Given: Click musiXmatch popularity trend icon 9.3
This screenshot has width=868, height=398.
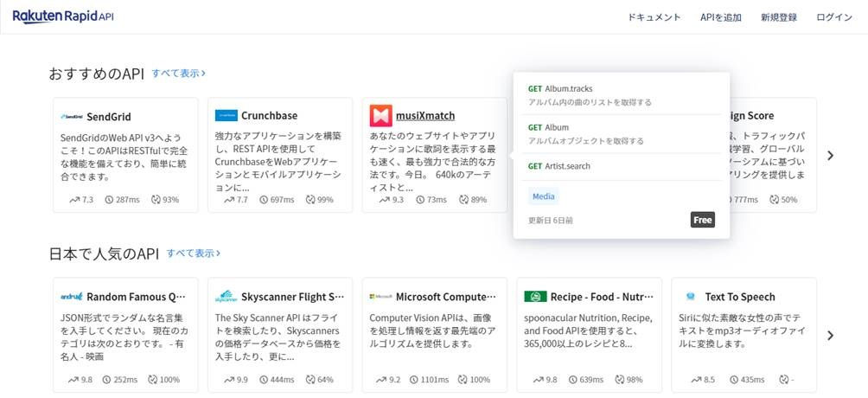Looking at the screenshot, I should coord(384,200).
